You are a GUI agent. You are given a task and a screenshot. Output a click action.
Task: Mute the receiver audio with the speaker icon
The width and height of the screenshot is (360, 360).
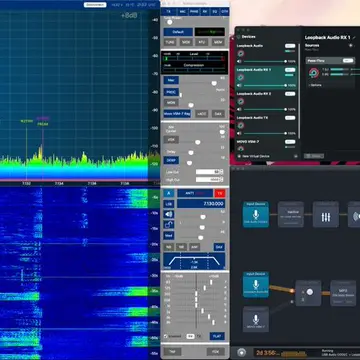coord(169,214)
